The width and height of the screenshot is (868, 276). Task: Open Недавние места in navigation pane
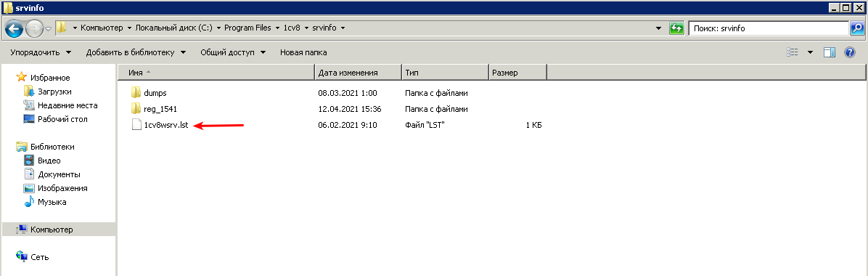(67, 105)
